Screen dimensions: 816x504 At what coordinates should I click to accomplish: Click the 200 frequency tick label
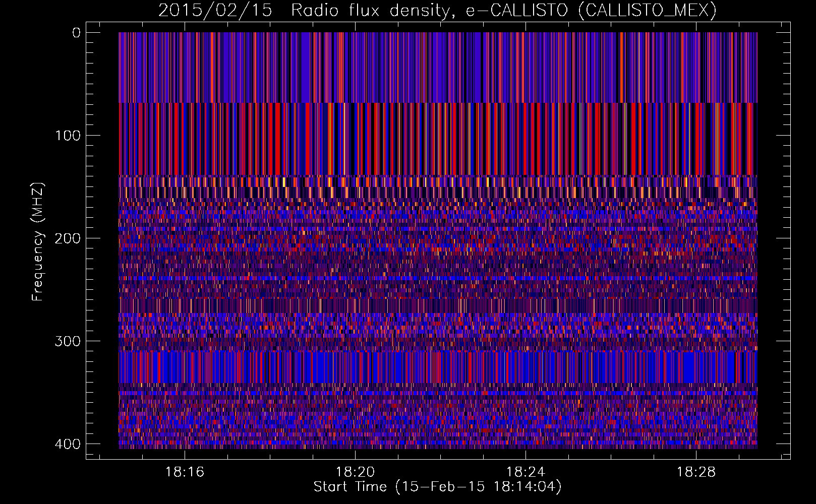[68, 238]
